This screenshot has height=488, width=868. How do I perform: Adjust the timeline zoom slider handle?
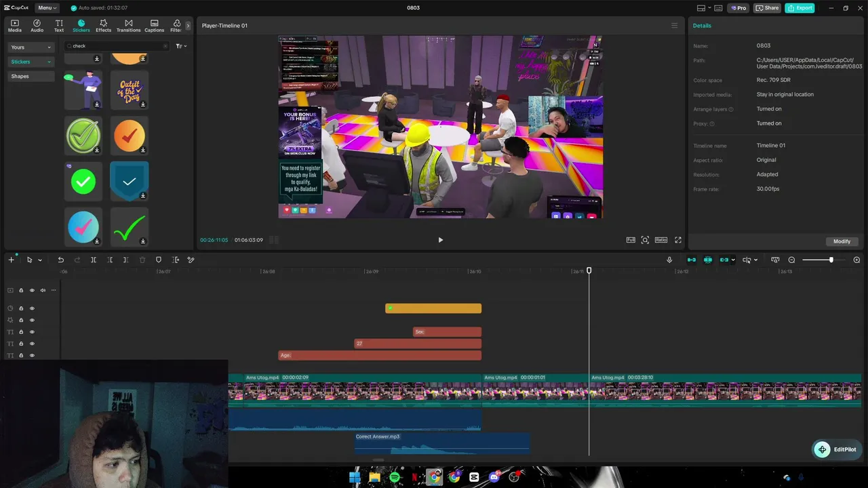coord(831,260)
